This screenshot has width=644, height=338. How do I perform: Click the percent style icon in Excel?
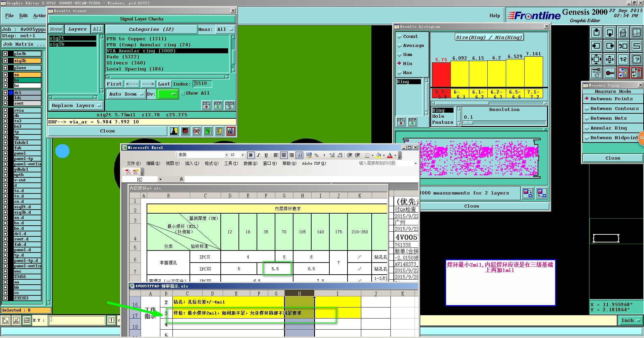pyautogui.click(x=316, y=155)
